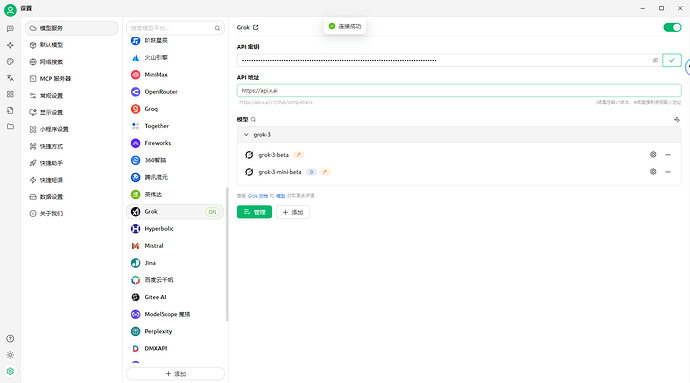Click the search magnifier in provider search box
The image size is (690, 383).
pos(217,28)
